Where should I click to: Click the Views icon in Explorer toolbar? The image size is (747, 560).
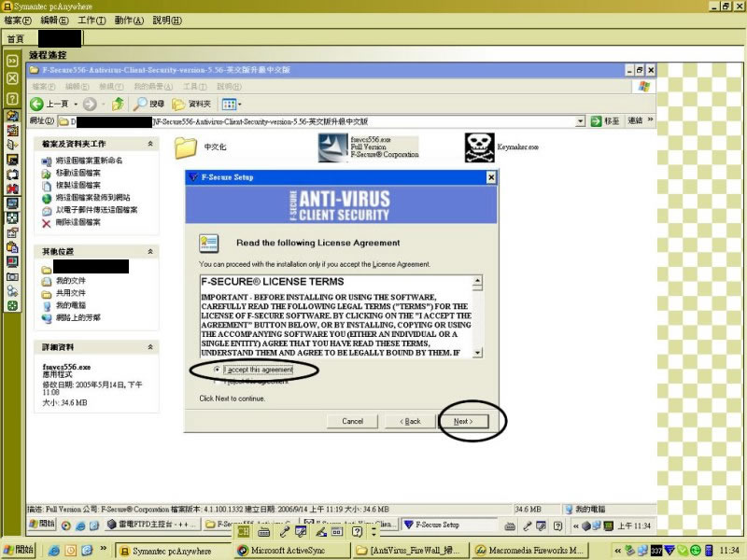pyautogui.click(x=229, y=104)
